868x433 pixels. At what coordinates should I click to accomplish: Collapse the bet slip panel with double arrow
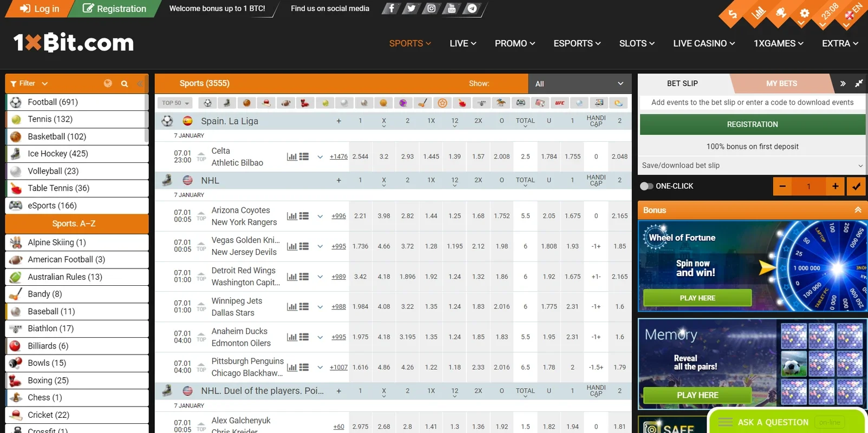pos(843,83)
